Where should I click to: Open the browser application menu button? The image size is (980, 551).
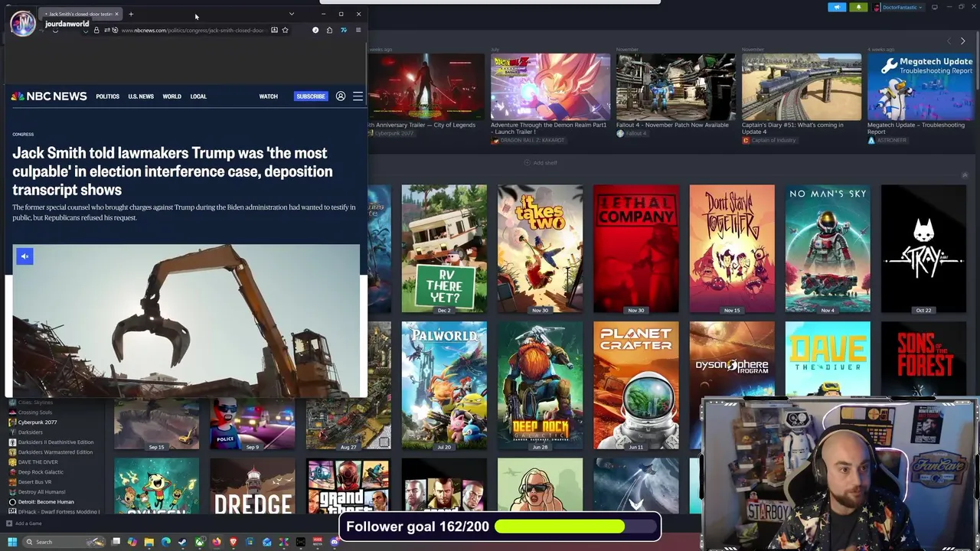pyautogui.click(x=358, y=30)
